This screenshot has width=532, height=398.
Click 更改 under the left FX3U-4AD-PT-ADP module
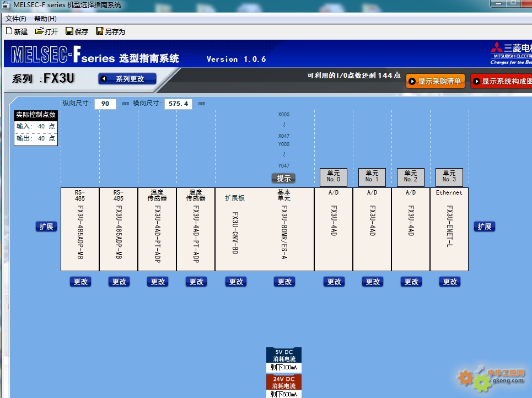coord(158,282)
